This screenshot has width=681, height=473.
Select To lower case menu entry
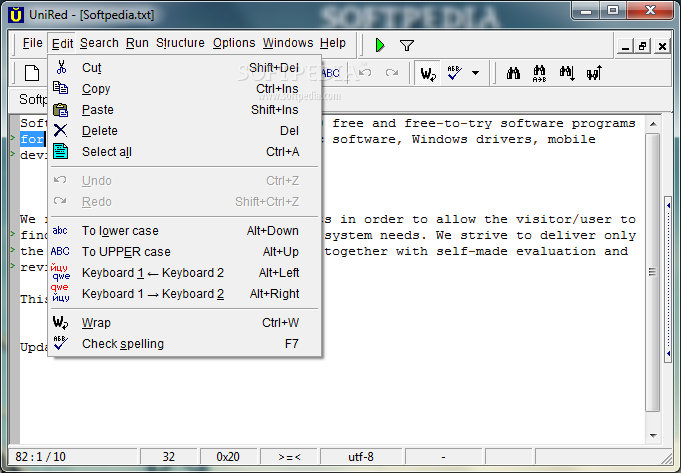(x=185, y=231)
